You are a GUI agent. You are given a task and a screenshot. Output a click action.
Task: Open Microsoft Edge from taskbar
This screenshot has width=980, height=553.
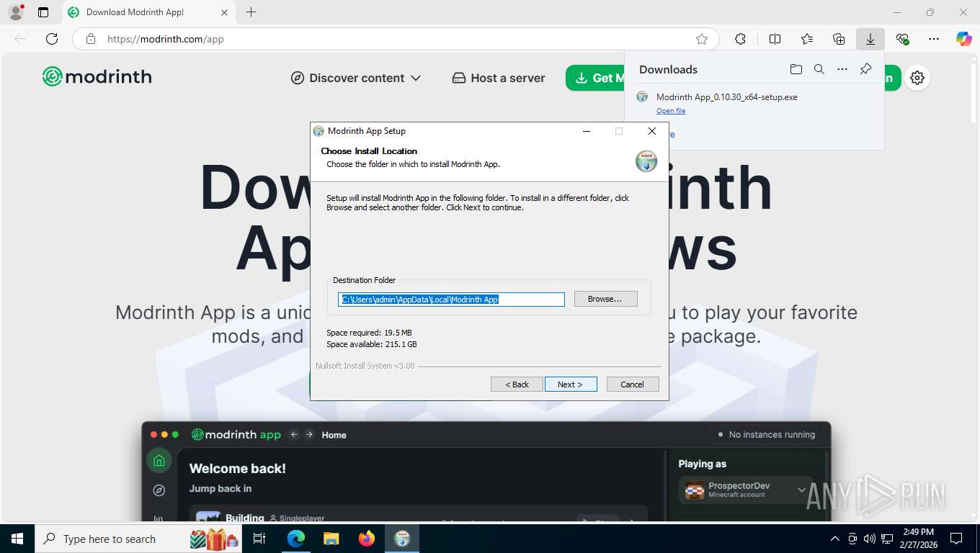[x=296, y=539]
